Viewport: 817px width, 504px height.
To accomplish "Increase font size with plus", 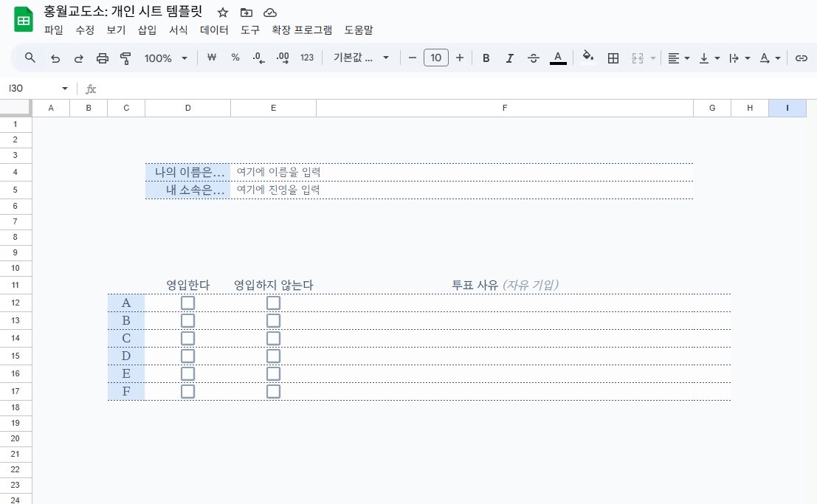I will (x=460, y=58).
